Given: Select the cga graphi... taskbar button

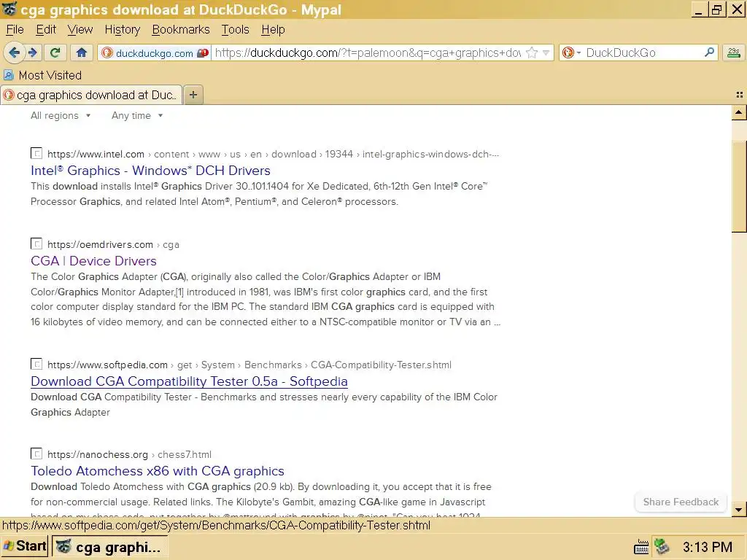Looking at the screenshot, I should 110,547.
